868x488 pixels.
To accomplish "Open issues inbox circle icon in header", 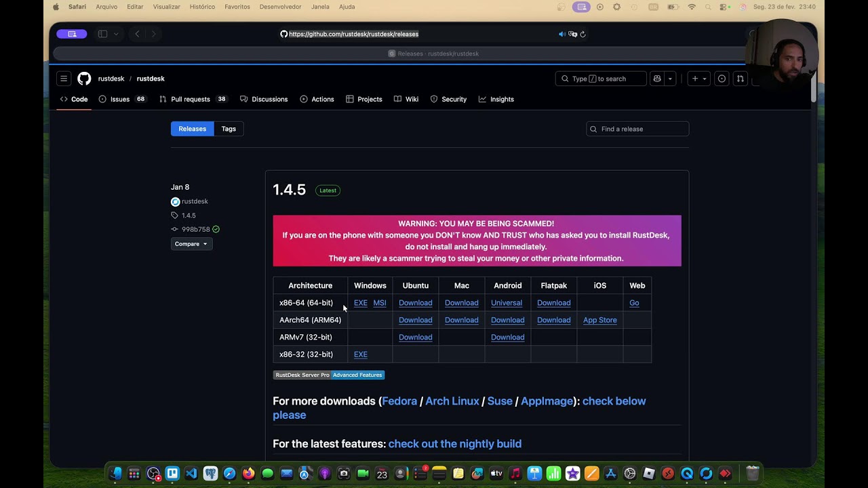I will (722, 79).
